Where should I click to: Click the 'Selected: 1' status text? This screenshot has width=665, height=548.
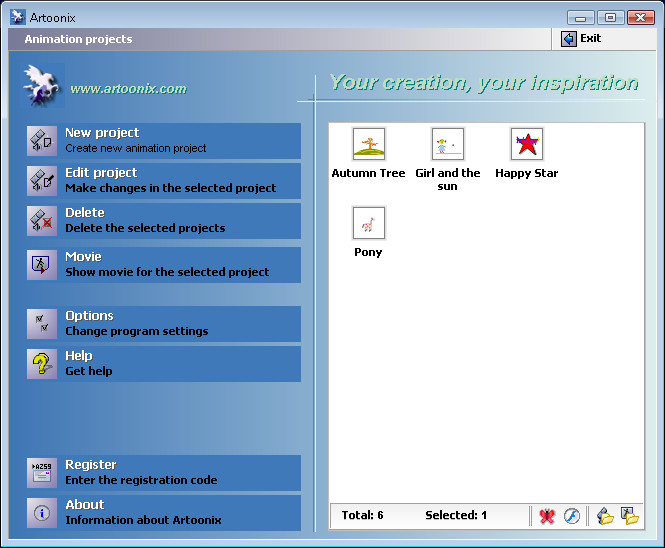pyautogui.click(x=456, y=515)
